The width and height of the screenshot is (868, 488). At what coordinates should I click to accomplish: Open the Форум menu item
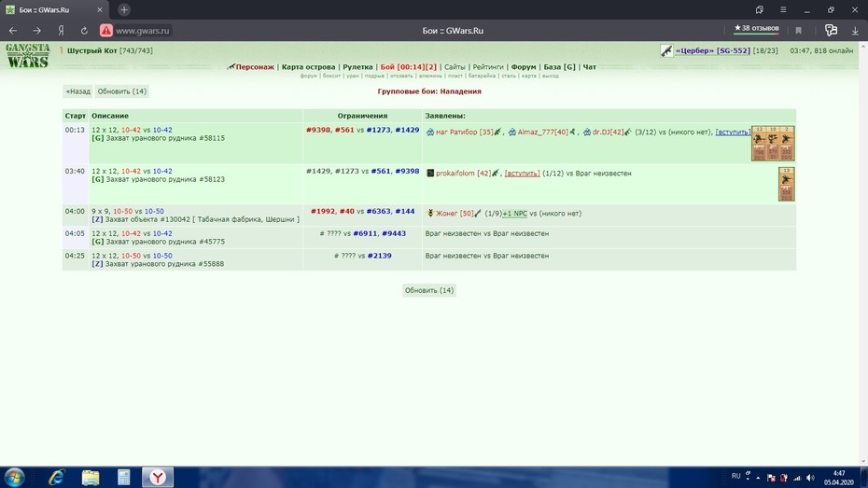tap(523, 67)
